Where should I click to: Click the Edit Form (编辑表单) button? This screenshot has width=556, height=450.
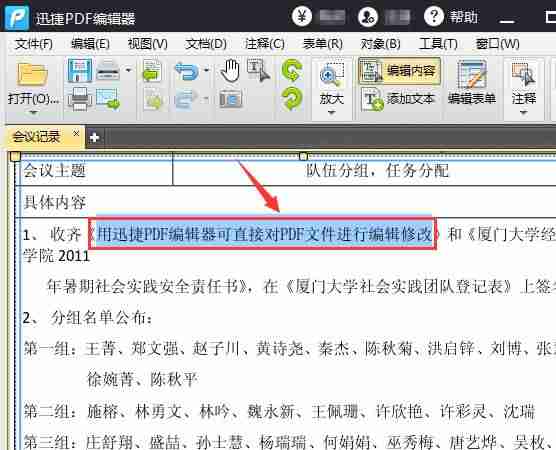point(472,83)
